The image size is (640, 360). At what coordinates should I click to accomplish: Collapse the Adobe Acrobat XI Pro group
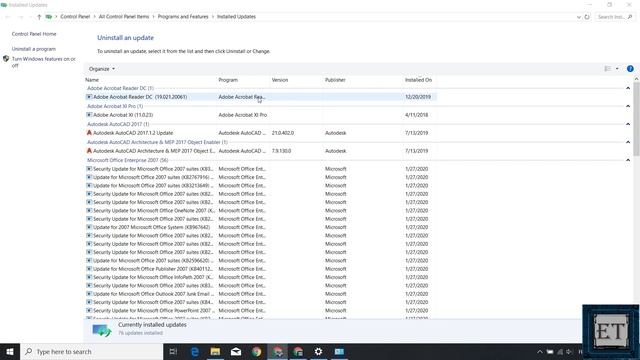[628, 106]
